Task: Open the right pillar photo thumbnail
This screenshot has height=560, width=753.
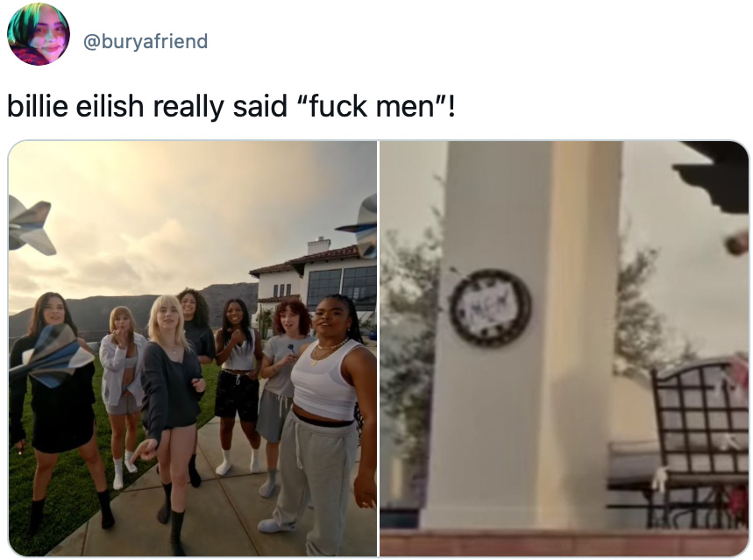Action: click(x=565, y=348)
